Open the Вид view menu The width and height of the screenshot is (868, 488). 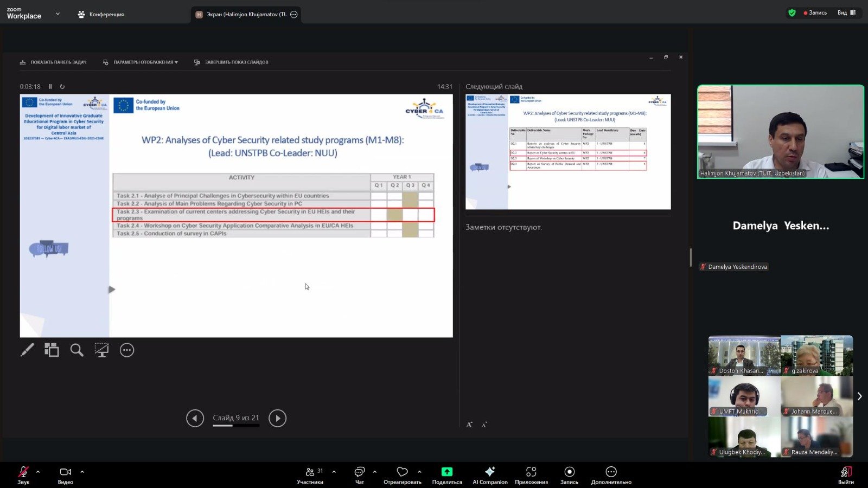coord(846,12)
